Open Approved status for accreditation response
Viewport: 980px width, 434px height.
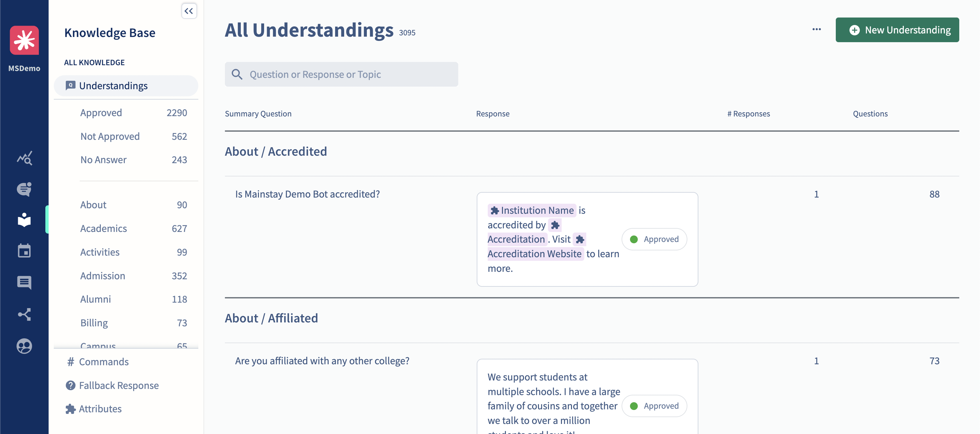654,239
